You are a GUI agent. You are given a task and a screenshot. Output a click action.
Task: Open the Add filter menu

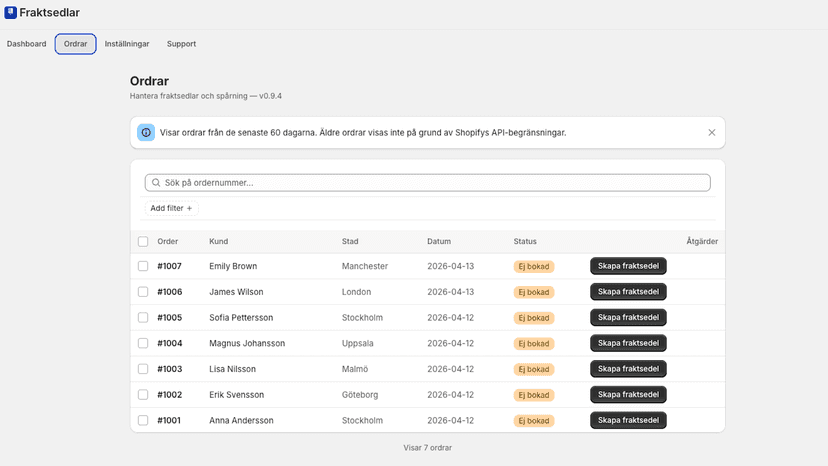click(172, 208)
